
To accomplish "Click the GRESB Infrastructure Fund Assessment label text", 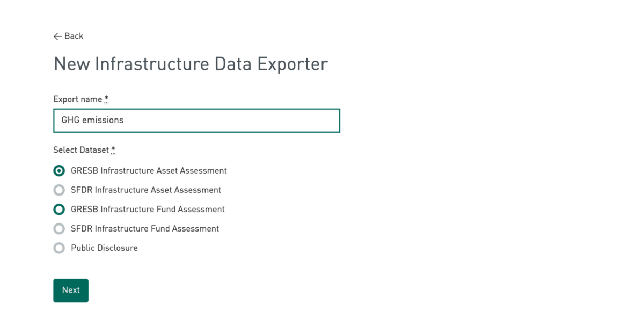I will [148, 210].
